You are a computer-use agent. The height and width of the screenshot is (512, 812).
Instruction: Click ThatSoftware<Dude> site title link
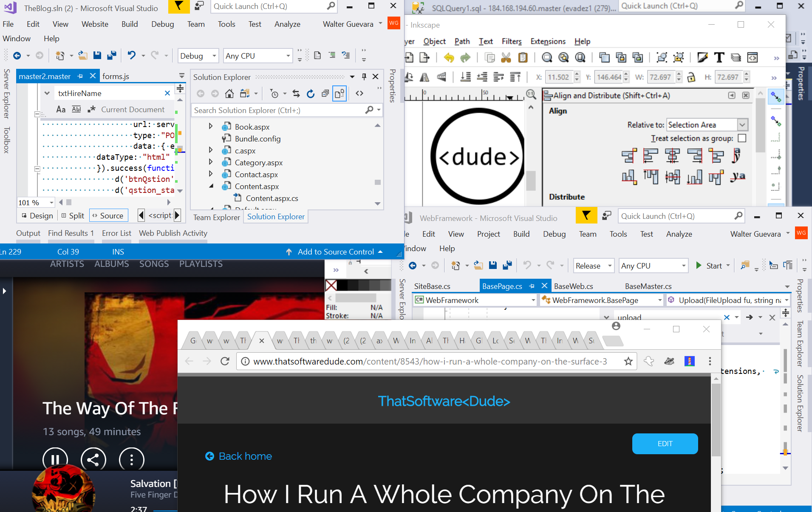444,401
